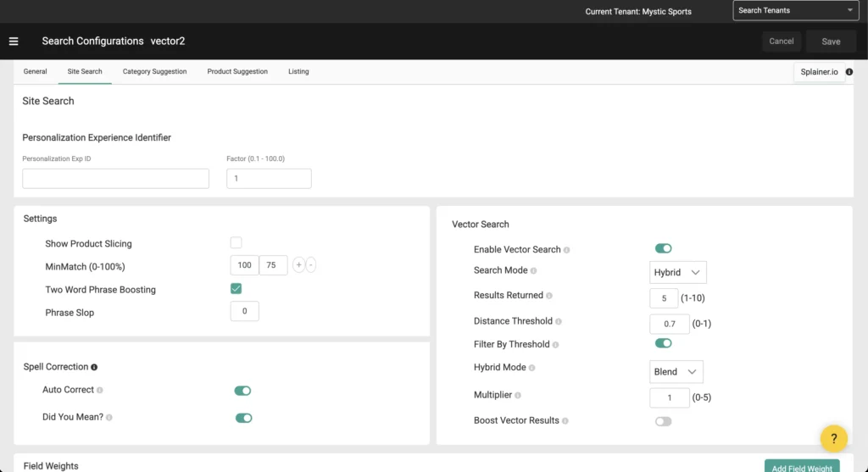This screenshot has height=472, width=868.
Task: Click the yellow help question mark button
Action: (833, 438)
